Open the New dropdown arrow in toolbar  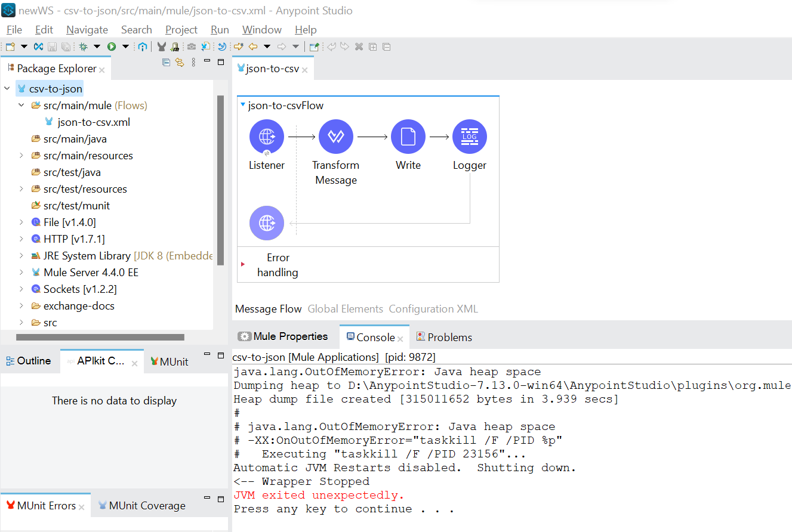pyautogui.click(x=24, y=47)
